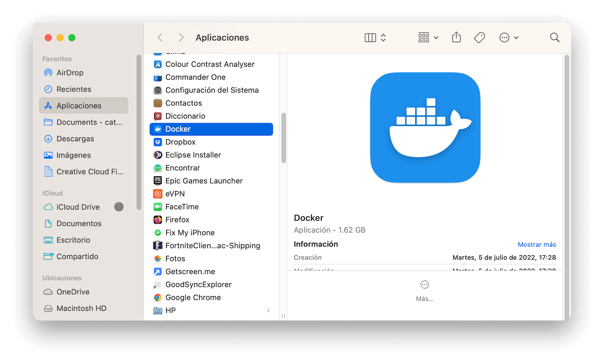Screen dimensions: 604x364
Task: Go forward with the right chevron
Action: click(x=181, y=37)
